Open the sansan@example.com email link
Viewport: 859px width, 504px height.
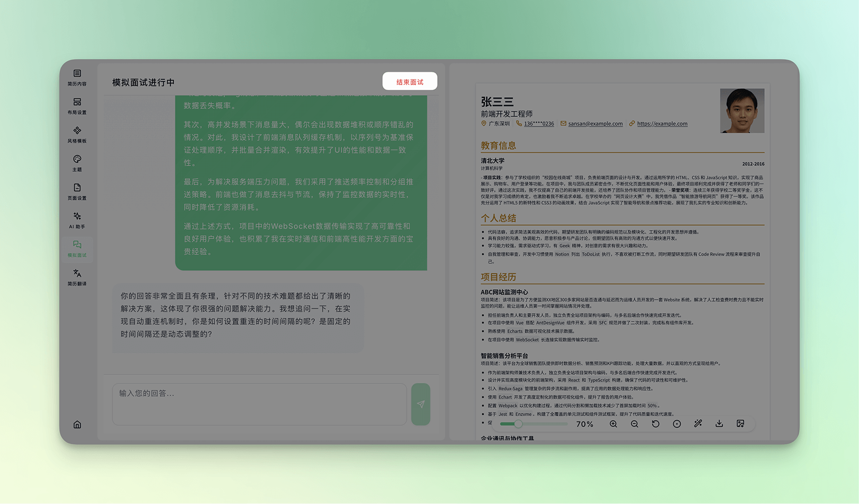tap(595, 124)
